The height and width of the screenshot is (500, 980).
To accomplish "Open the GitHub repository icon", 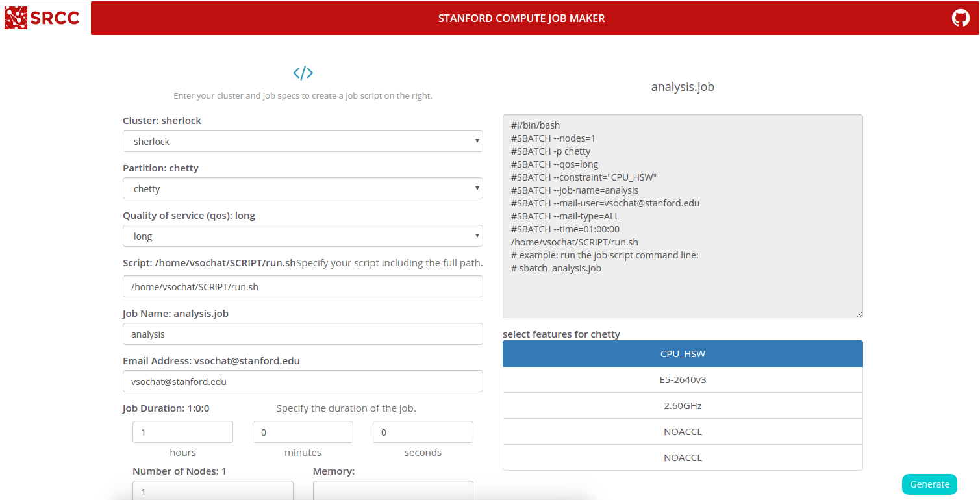I will pyautogui.click(x=961, y=18).
